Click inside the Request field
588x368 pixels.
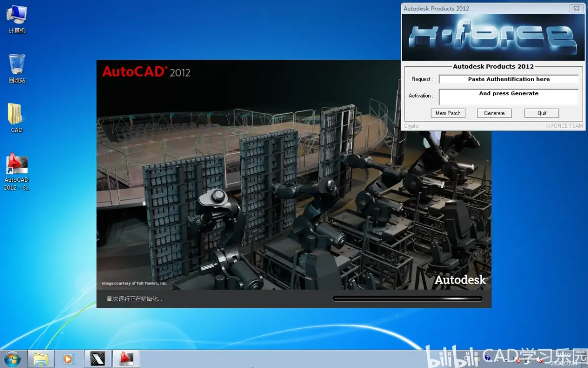(x=509, y=79)
